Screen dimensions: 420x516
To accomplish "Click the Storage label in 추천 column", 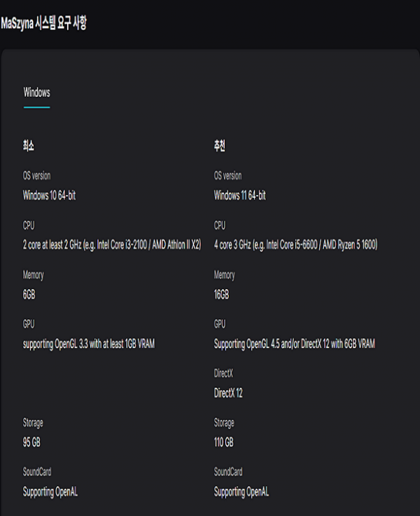I will tap(224, 423).
